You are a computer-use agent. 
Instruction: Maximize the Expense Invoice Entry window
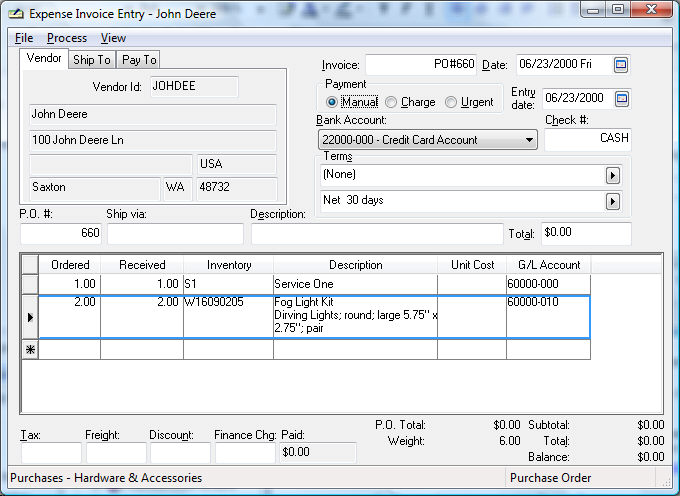(618, 9)
